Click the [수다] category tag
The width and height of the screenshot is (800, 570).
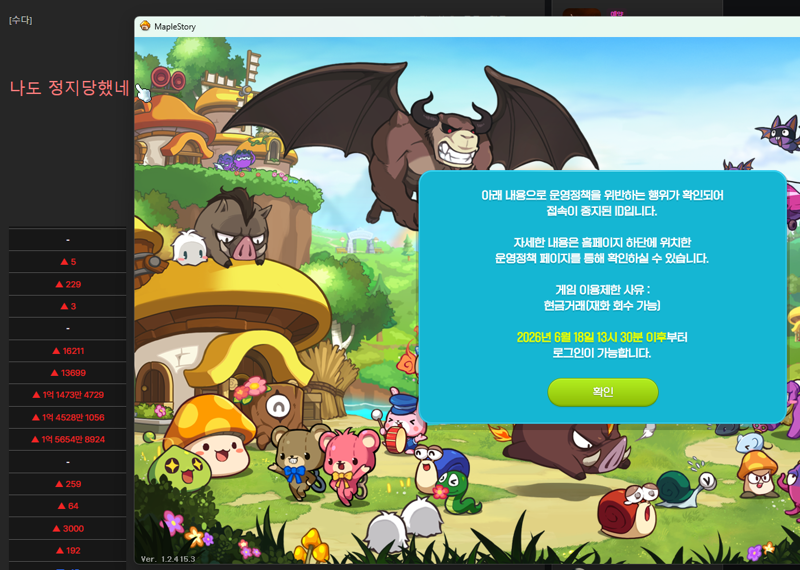pos(20,20)
